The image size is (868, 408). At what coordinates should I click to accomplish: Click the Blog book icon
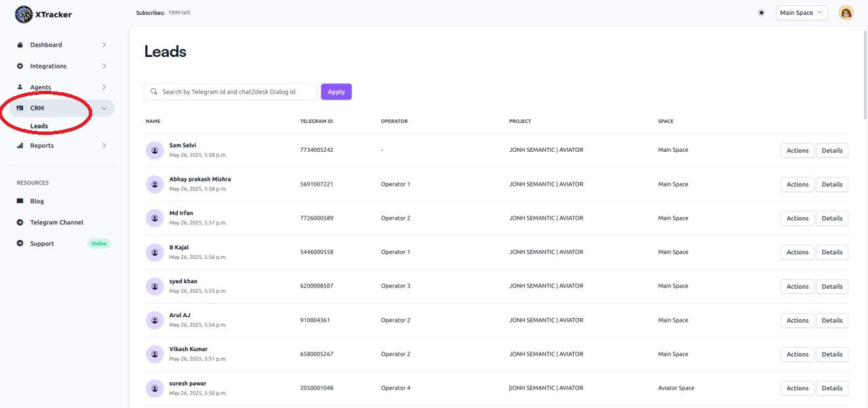[x=20, y=201]
